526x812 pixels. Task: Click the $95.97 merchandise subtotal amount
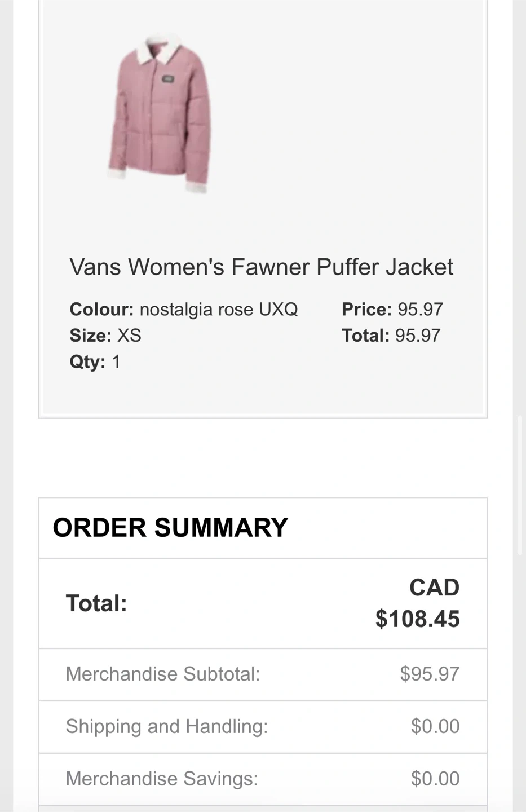(x=430, y=674)
